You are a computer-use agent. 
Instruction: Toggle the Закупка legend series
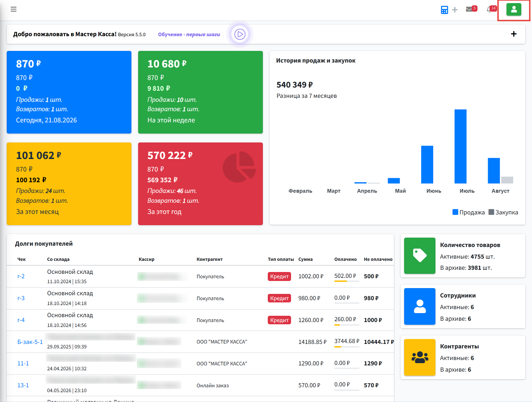[x=503, y=212]
